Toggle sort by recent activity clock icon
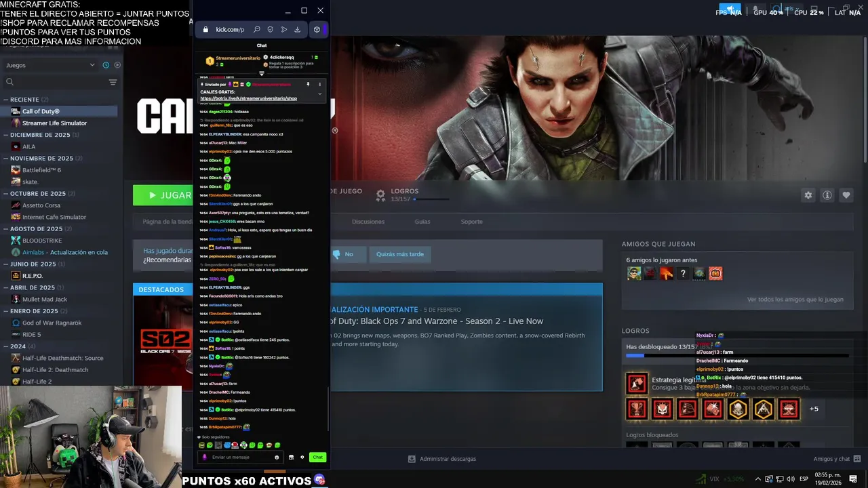 point(106,65)
